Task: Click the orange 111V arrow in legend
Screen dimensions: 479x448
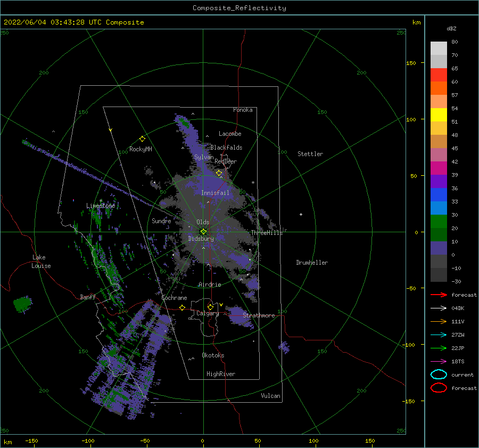Action: click(x=439, y=321)
